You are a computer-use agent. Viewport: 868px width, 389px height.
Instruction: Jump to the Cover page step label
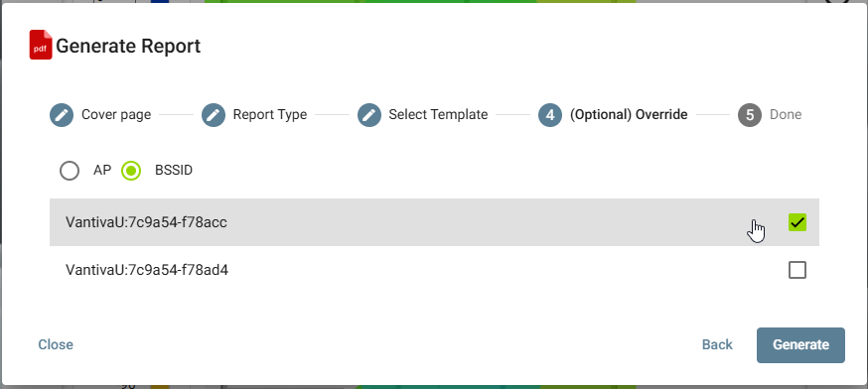116,115
